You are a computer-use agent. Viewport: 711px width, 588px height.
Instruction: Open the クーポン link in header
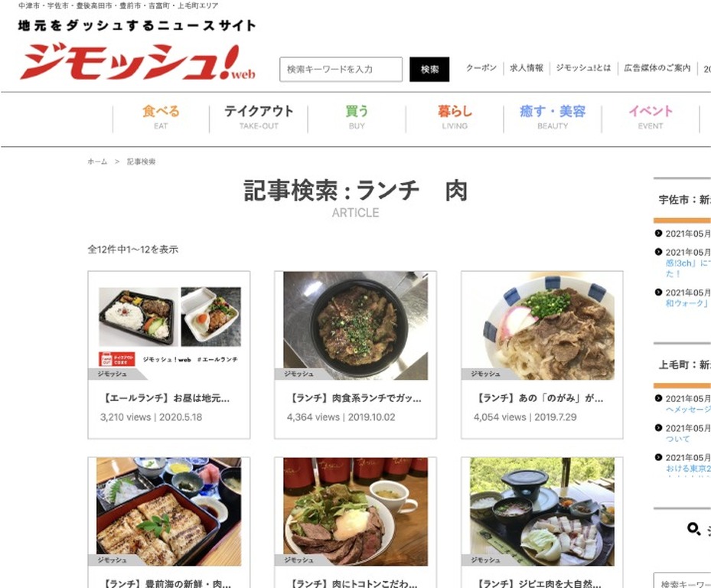point(481,68)
